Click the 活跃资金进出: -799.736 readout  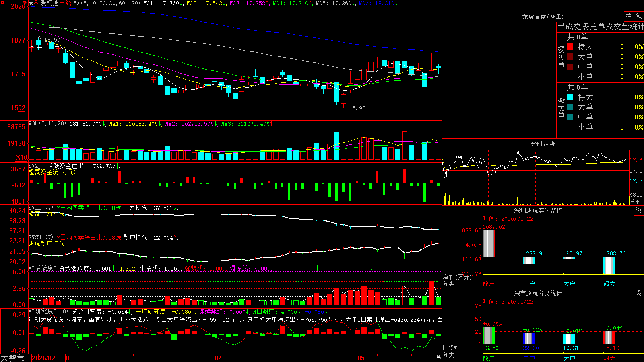(81, 166)
